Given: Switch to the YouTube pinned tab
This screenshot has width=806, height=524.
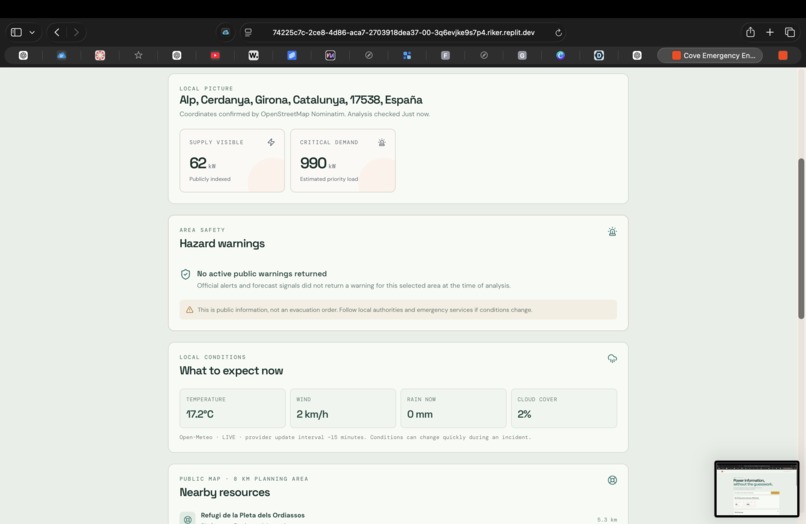Looking at the screenshot, I should 215,56.
